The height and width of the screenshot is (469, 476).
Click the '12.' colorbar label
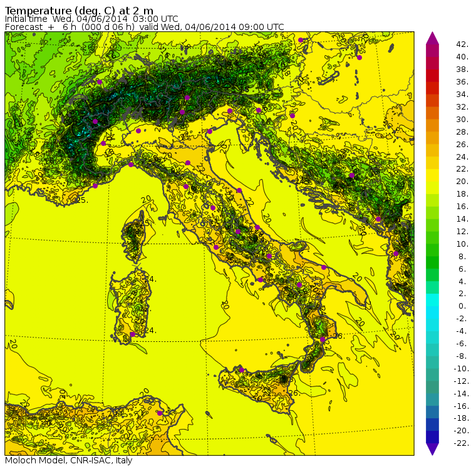(x=462, y=231)
